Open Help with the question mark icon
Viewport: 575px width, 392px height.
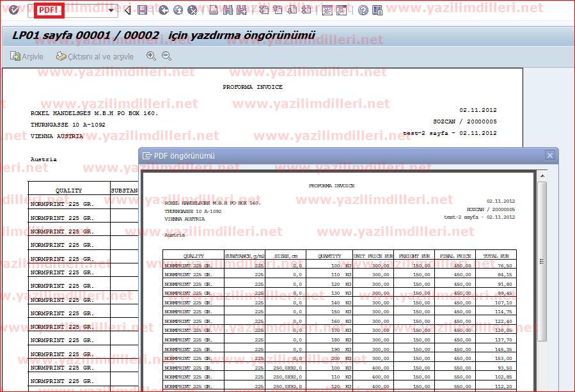tap(363, 10)
